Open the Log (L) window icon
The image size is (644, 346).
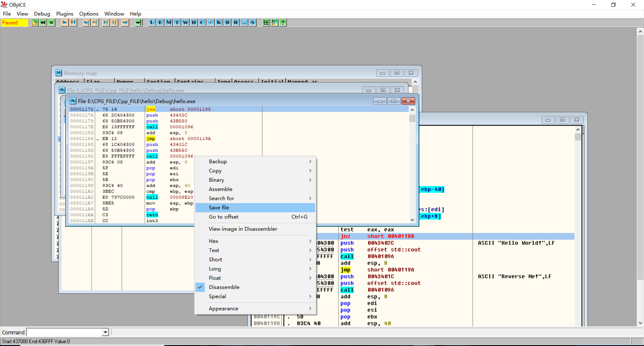click(152, 22)
